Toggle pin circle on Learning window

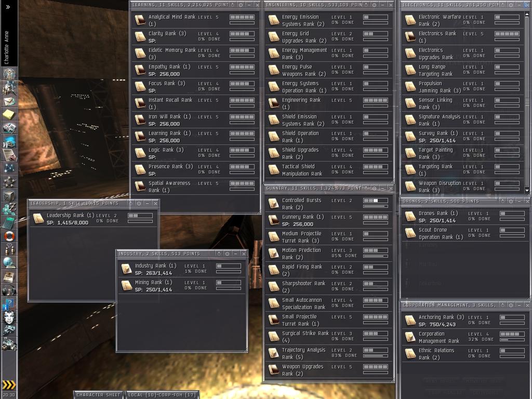[x=241, y=5]
